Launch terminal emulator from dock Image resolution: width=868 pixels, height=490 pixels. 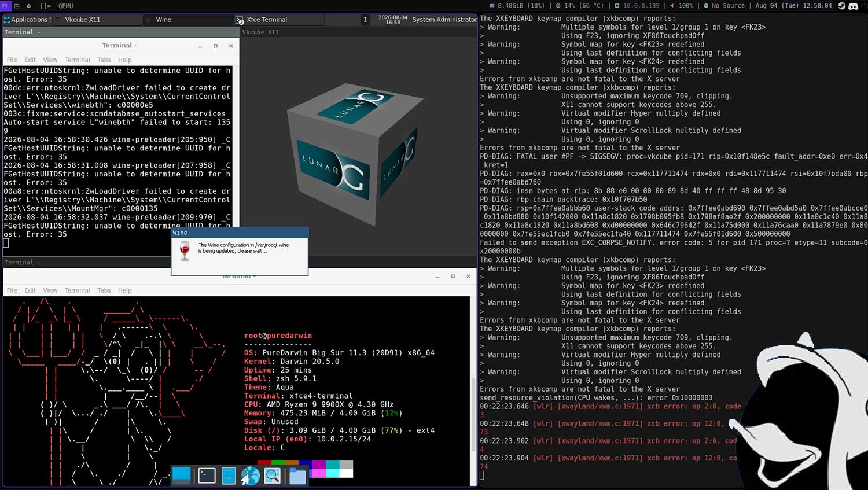tap(207, 476)
